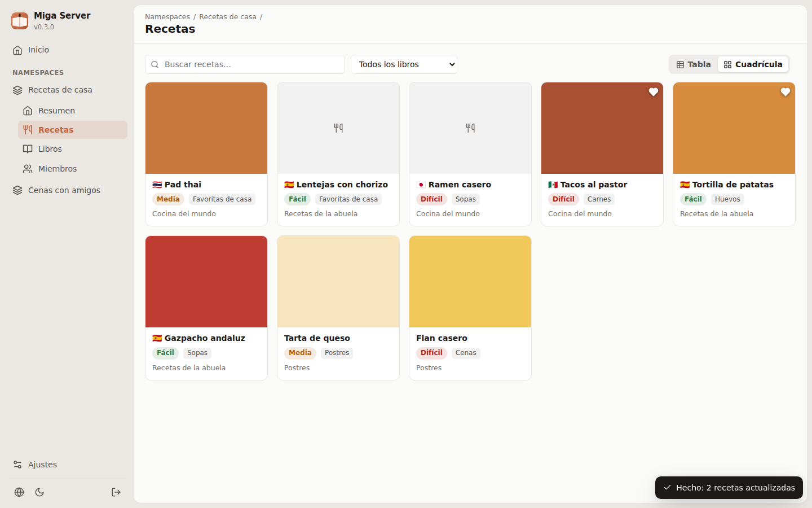
Task: Focus the Buscar recetas search field
Action: 245,64
